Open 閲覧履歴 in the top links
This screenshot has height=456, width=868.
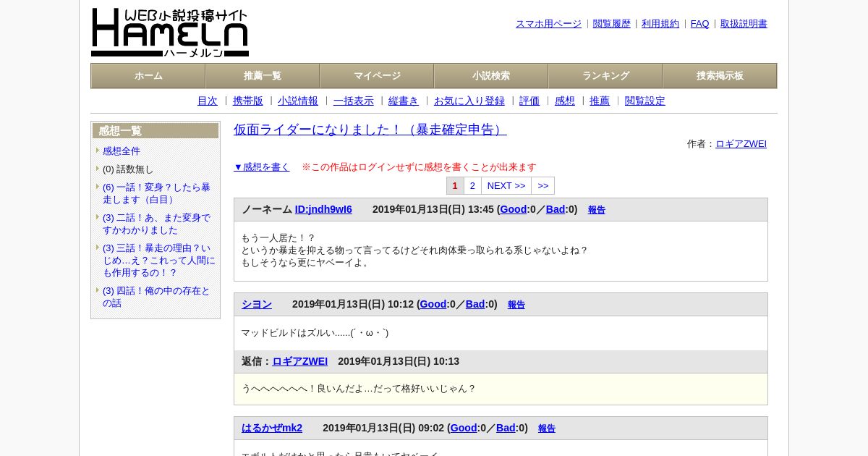[612, 24]
